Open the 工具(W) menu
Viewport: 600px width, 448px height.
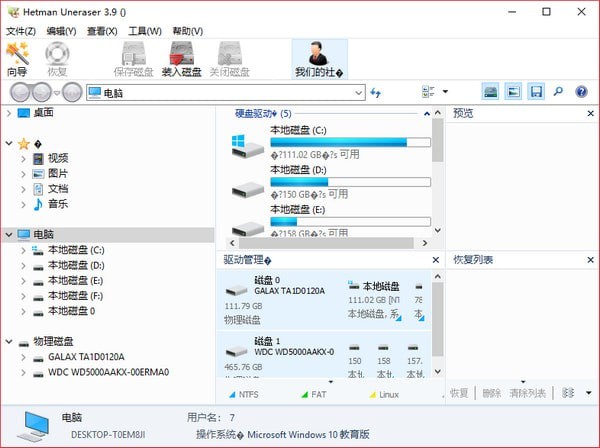pyautogui.click(x=145, y=31)
